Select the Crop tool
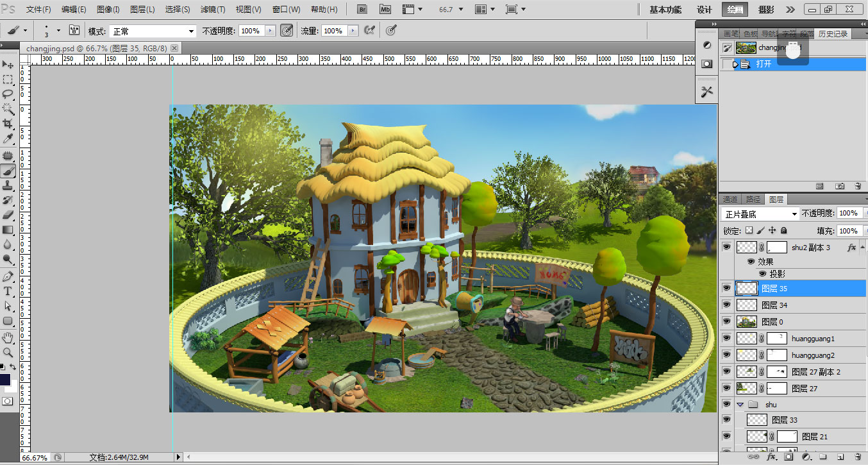The width and height of the screenshot is (868, 465). tap(8, 124)
